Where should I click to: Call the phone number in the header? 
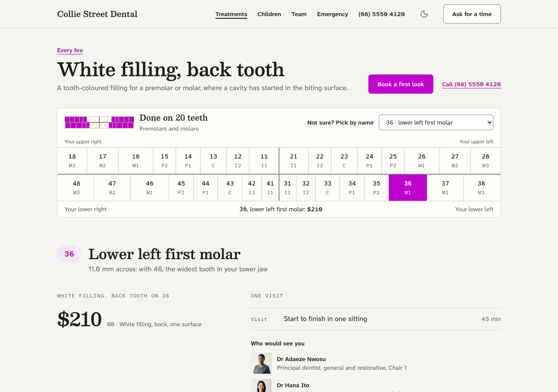[381, 14]
